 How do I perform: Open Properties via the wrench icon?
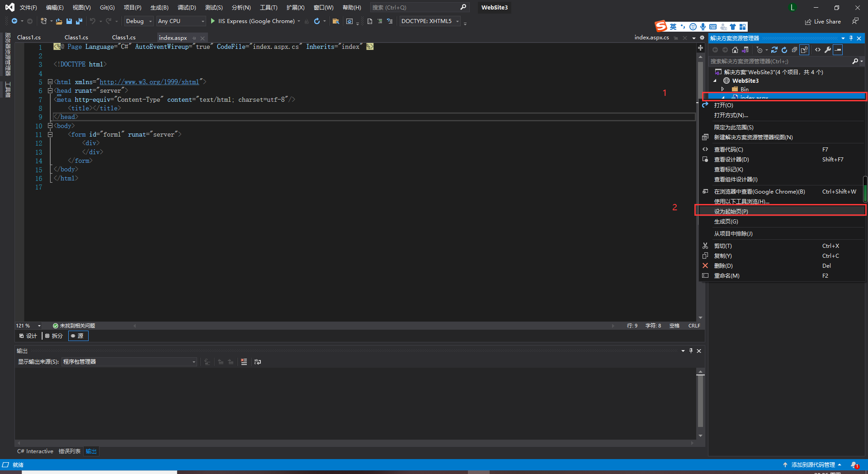[828, 50]
